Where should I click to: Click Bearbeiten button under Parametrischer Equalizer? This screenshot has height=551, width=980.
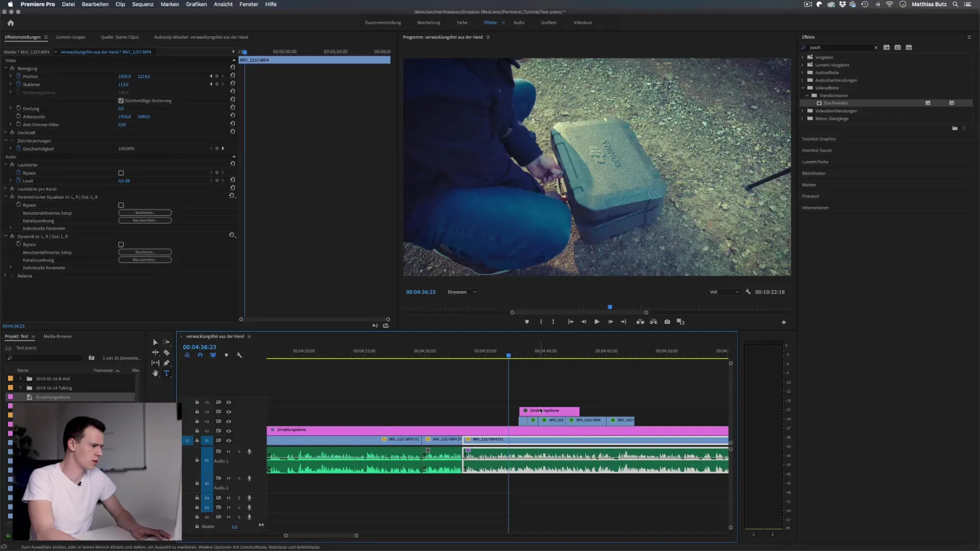(x=145, y=213)
